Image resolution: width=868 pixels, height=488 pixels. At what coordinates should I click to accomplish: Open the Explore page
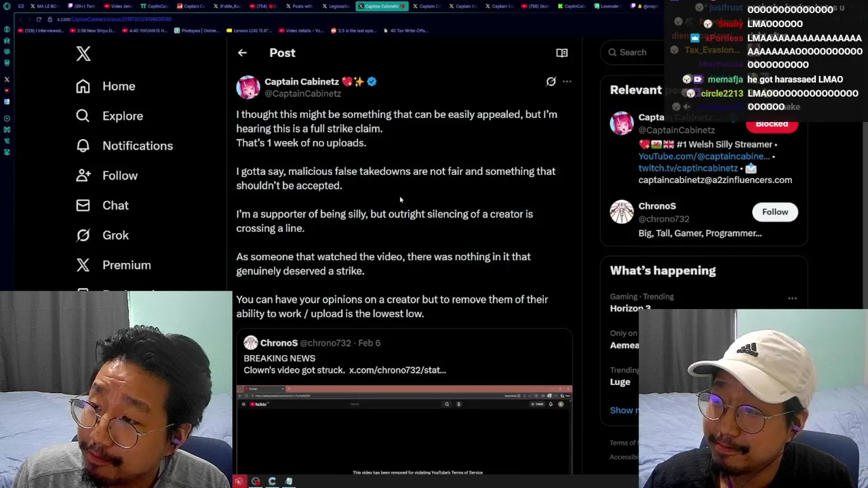pyautogui.click(x=109, y=116)
